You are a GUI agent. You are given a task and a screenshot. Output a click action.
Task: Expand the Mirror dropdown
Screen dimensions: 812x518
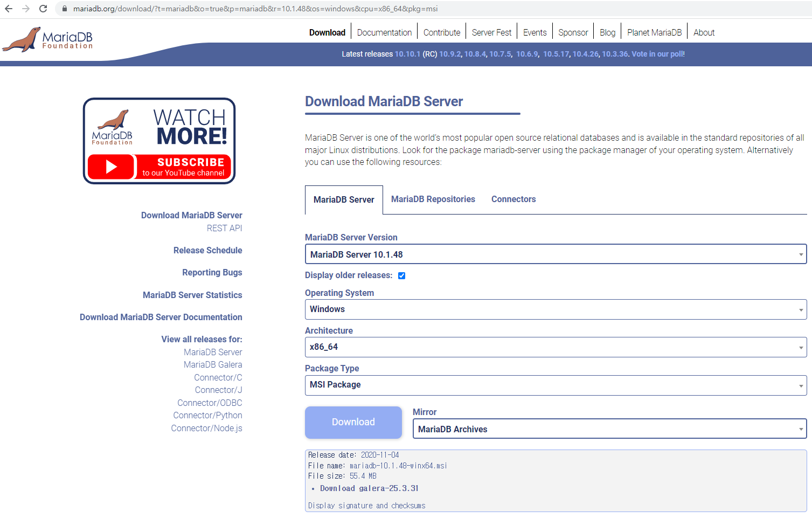[x=609, y=429]
